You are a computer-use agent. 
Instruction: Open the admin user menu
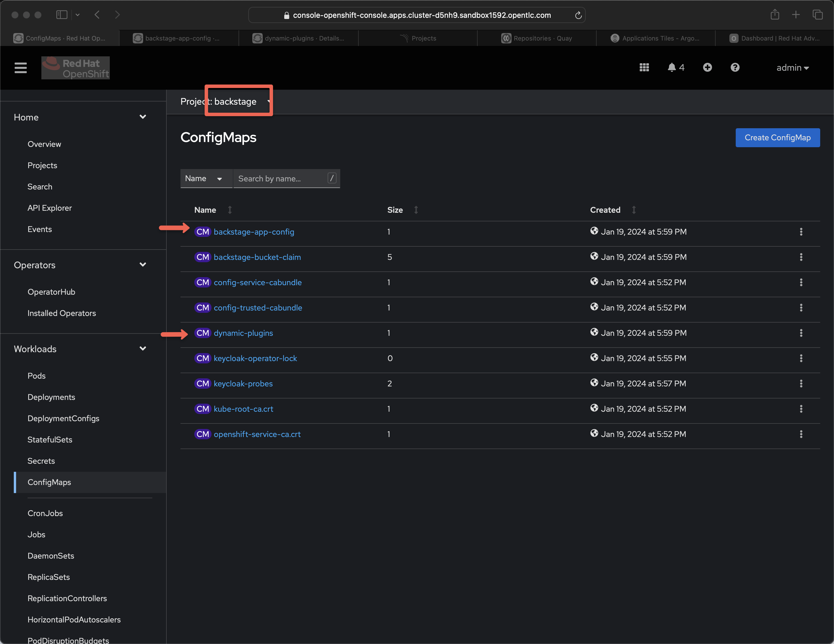[x=792, y=68]
